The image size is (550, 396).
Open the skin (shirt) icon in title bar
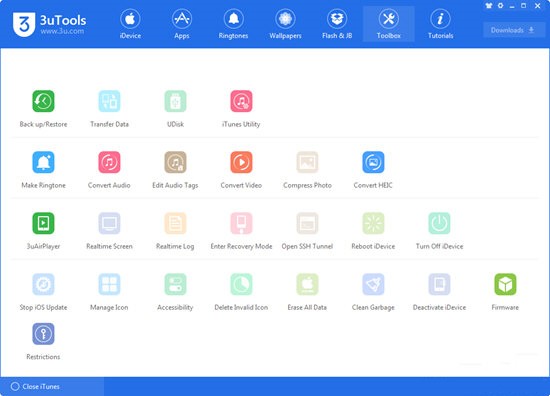coord(489,6)
